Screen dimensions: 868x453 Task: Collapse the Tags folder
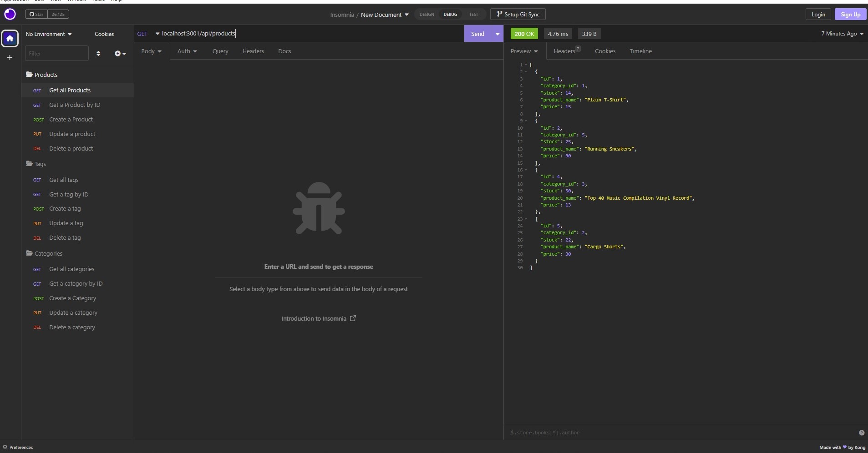(x=36, y=164)
